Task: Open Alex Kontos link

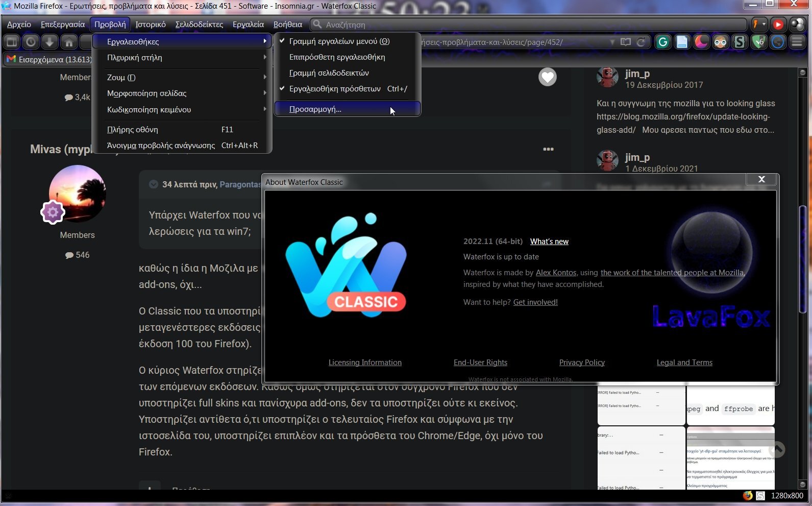Action: pos(556,273)
